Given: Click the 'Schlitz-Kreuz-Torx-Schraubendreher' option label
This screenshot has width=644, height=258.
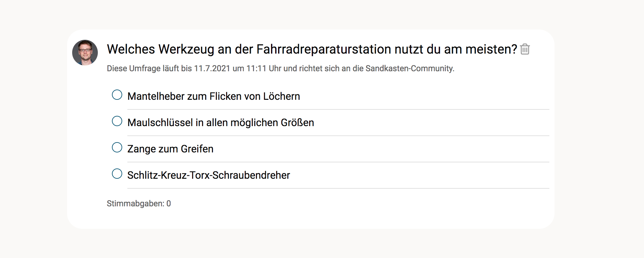Looking at the screenshot, I should tap(208, 175).
